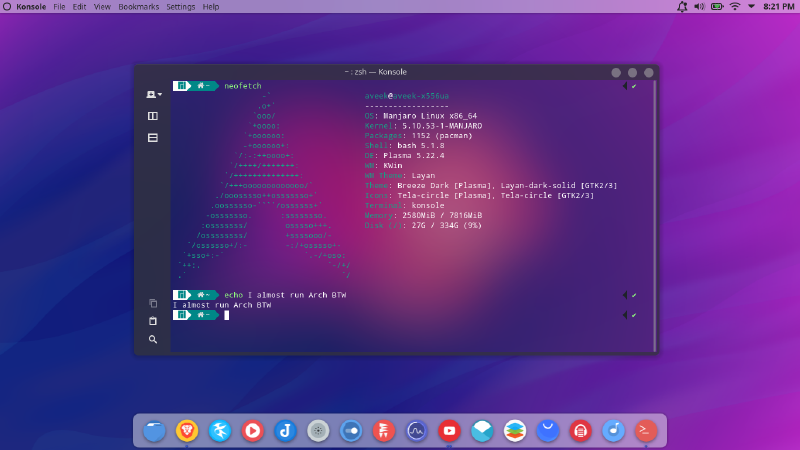Open the Help menu
The height and width of the screenshot is (450, 800).
pyautogui.click(x=211, y=7)
